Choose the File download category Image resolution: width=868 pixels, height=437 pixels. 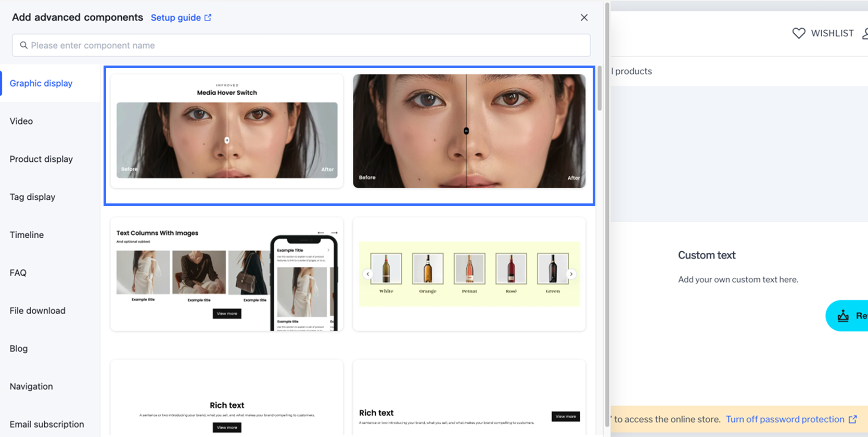coord(37,311)
